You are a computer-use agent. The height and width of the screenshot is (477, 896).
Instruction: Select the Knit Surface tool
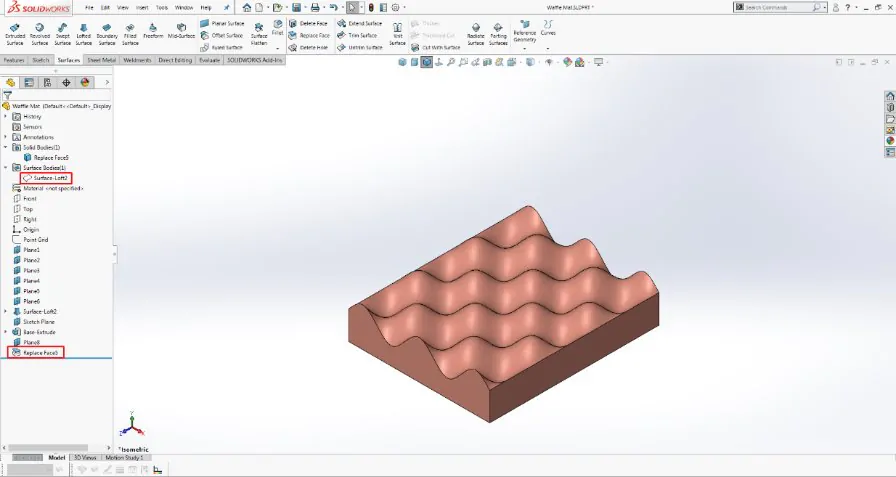(397, 34)
